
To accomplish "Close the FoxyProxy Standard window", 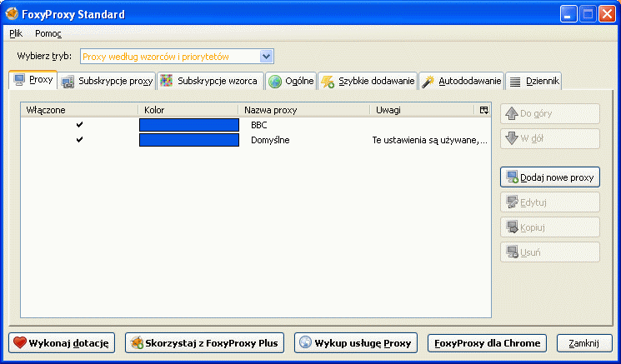I will point(607,15).
